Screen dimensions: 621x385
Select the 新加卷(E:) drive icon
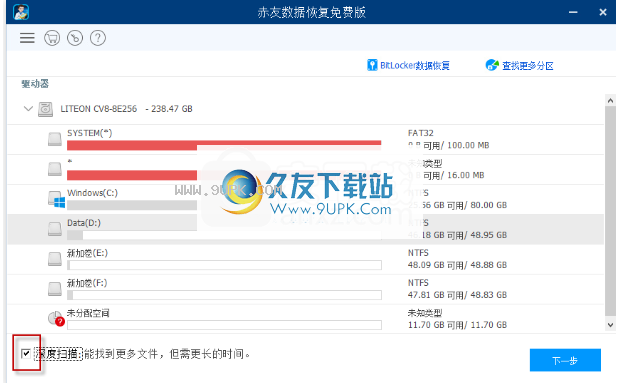click(55, 259)
